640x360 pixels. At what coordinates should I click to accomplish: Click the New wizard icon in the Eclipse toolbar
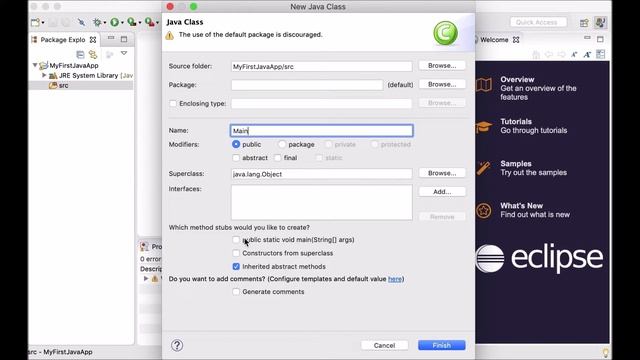pyautogui.click(x=36, y=22)
